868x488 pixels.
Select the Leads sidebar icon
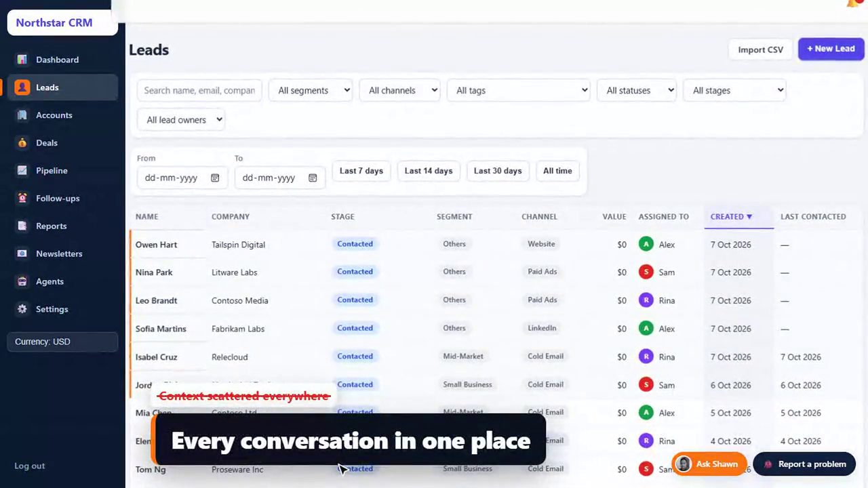tap(22, 87)
